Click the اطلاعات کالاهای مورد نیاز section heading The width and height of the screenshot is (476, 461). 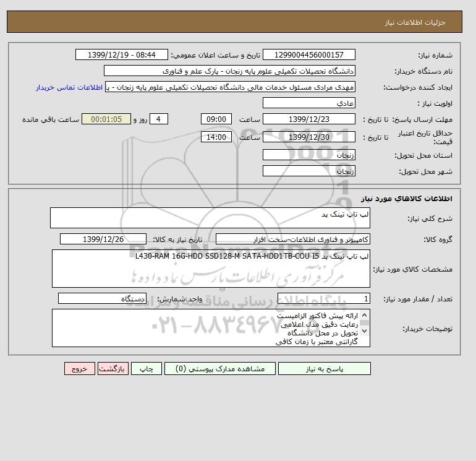click(x=407, y=199)
